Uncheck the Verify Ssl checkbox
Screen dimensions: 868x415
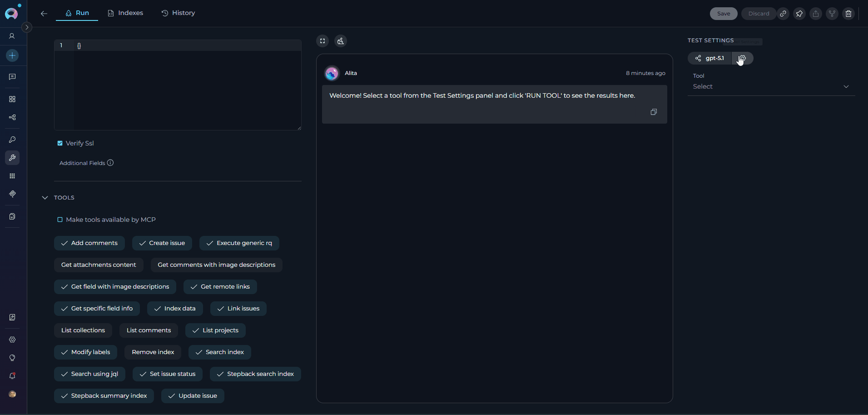(x=60, y=143)
